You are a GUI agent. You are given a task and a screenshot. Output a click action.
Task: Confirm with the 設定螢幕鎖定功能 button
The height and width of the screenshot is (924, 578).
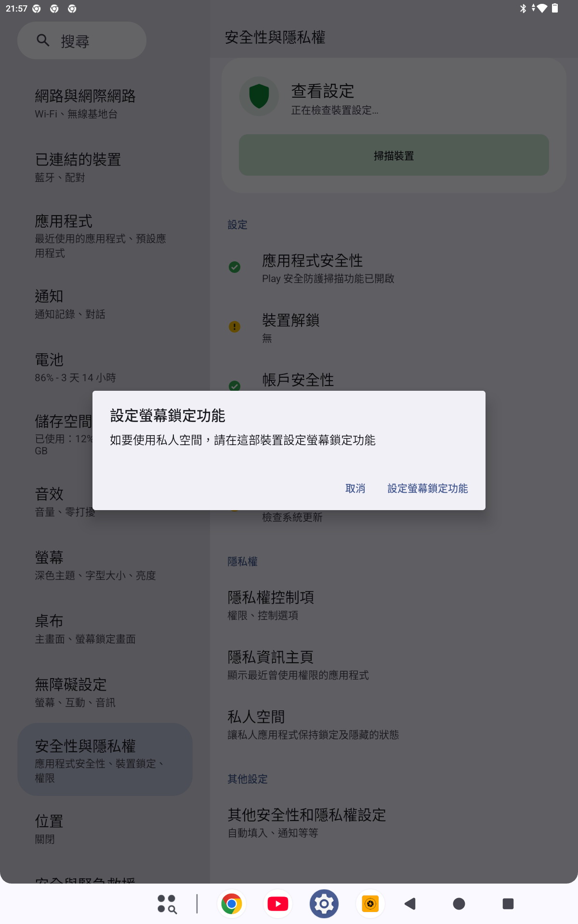coord(428,488)
